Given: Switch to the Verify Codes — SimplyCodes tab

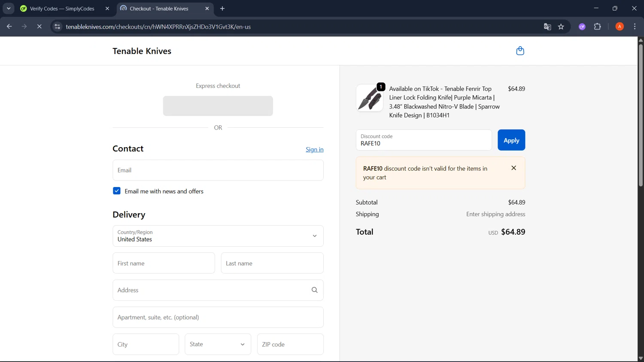Looking at the screenshot, I should (x=62, y=9).
